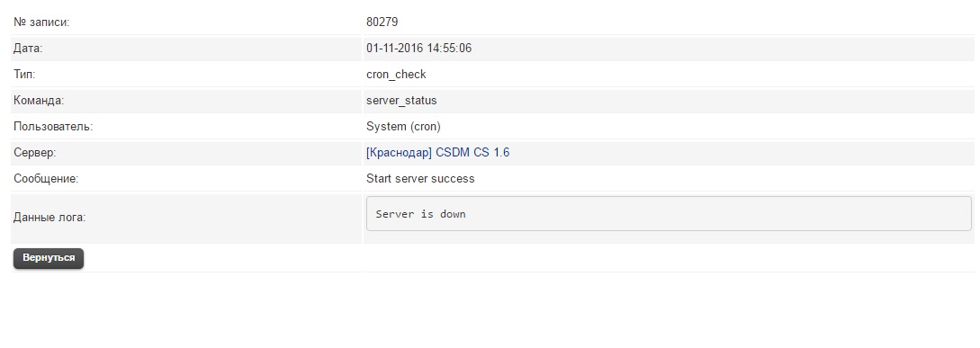Click the Данные лога label
Viewport: 980px width, 348px height.
(x=49, y=218)
